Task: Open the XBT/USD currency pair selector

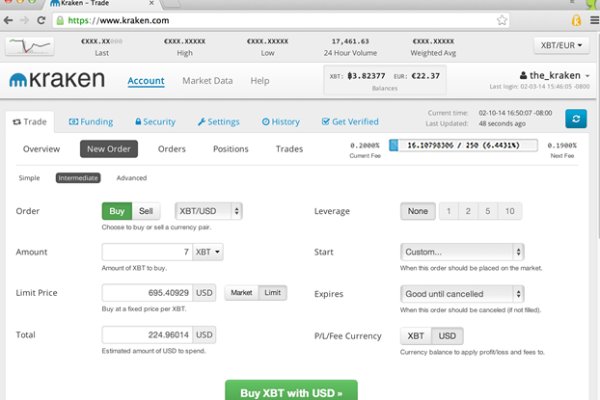Action: (209, 211)
